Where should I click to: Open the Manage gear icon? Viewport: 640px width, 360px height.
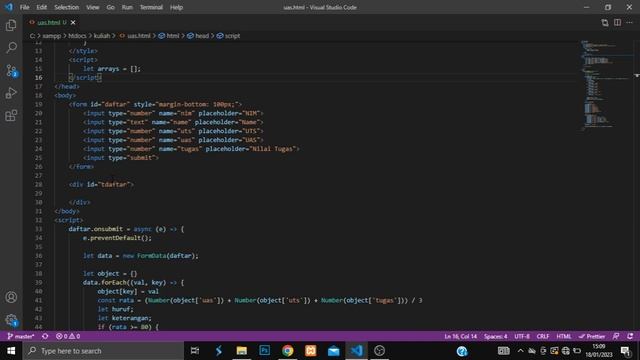[11, 320]
